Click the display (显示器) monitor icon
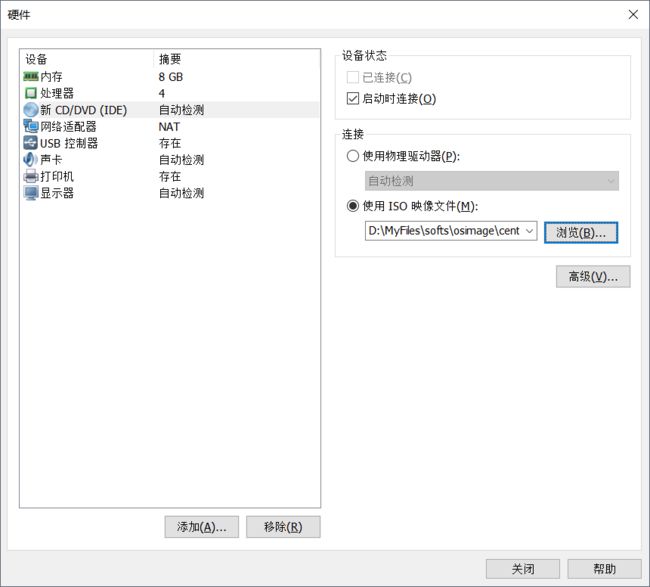 coord(31,193)
